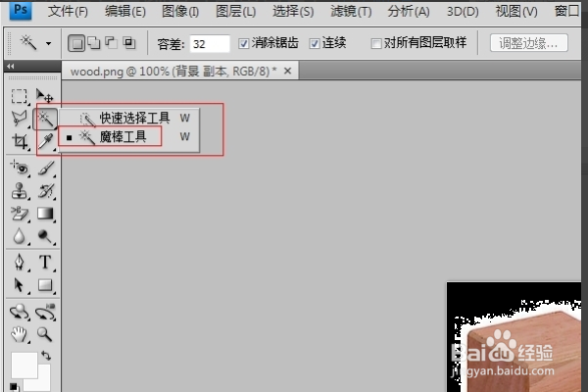Select the Rectangular Marquee tool

(x=20, y=96)
